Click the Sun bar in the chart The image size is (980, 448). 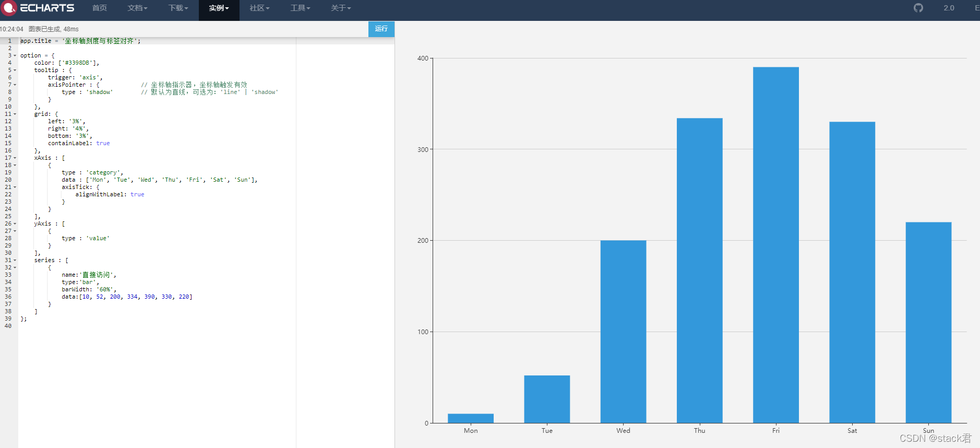pos(928,322)
